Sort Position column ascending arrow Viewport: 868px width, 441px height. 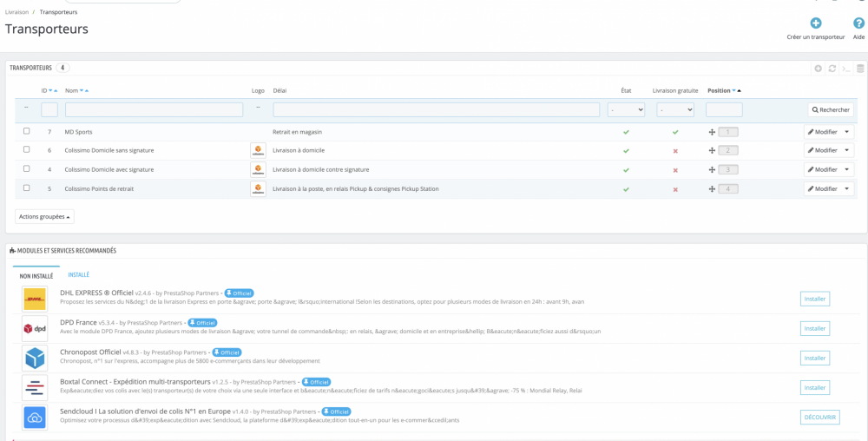[739, 91]
